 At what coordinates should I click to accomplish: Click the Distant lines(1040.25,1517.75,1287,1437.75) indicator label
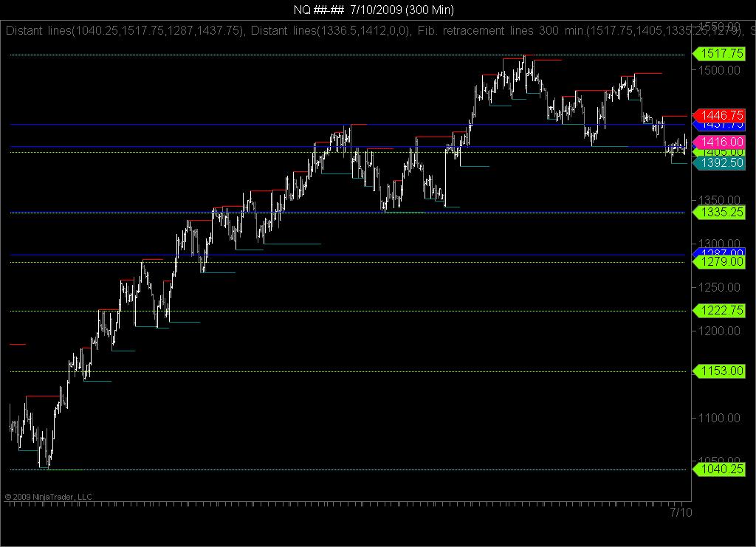(124, 31)
